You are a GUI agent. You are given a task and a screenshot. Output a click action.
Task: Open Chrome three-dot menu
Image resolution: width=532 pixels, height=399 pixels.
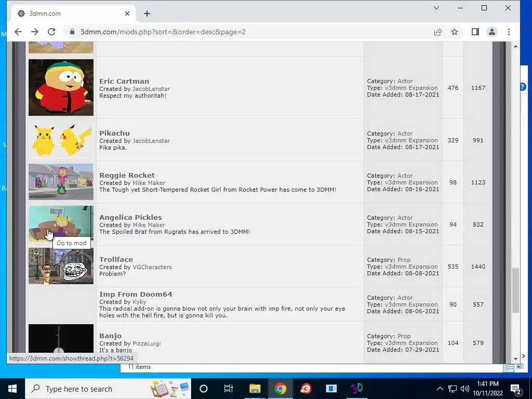tap(509, 32)
